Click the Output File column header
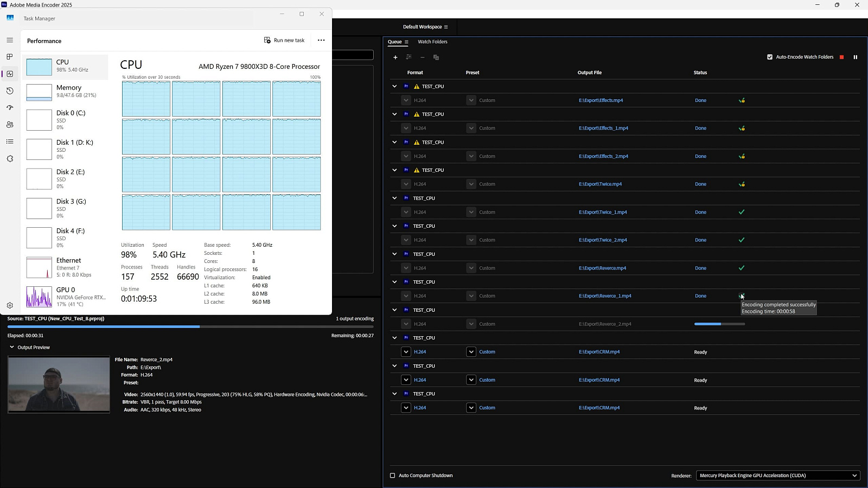868x488 pixels. [589, 73]
